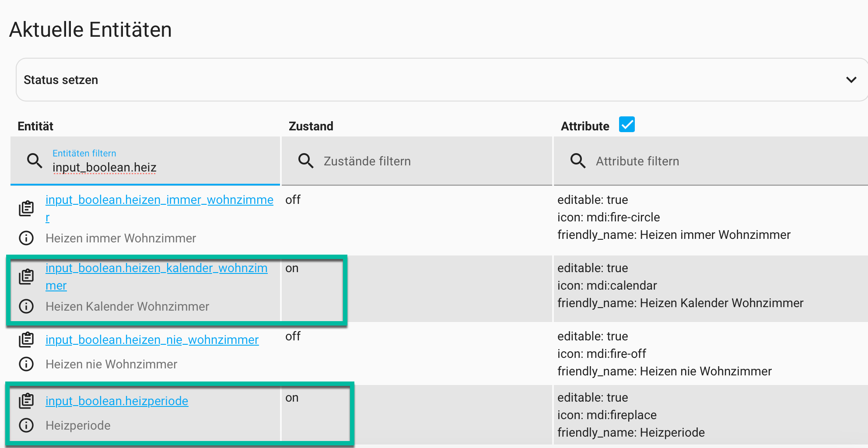This screenshot has height=448, width=868.
Task: Click the search icon in Attribute filter
Action: (578, 161)
